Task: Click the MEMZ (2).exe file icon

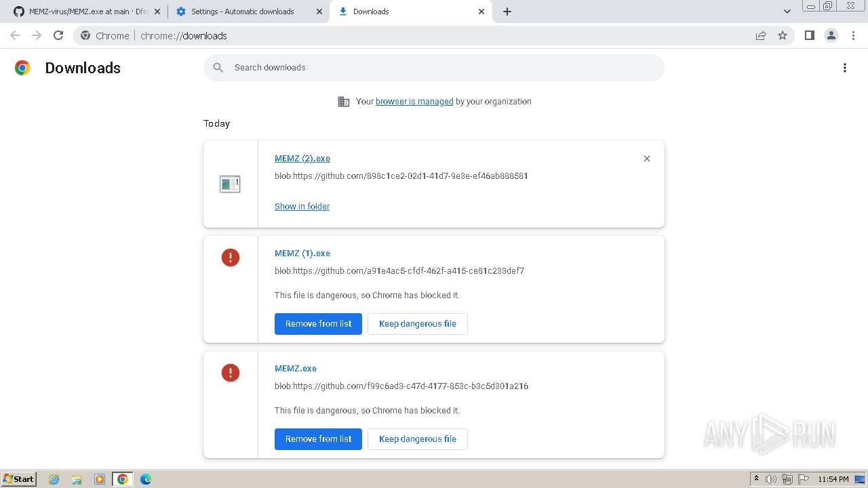Action: click(230, 184)
